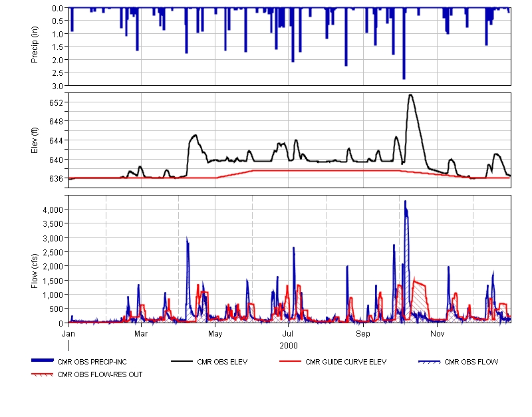Select the blue hatched OBS FLOW swatch
The height and width of the screenshot is (417, 532).
coord(430,362)
